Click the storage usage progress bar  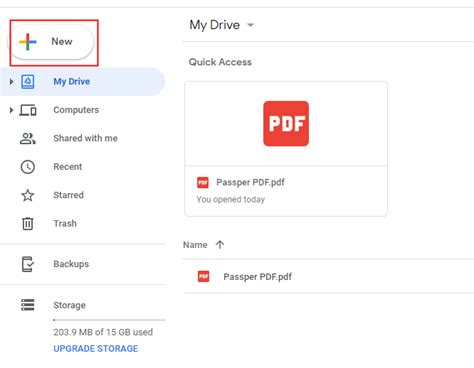[x=109, y=320]
